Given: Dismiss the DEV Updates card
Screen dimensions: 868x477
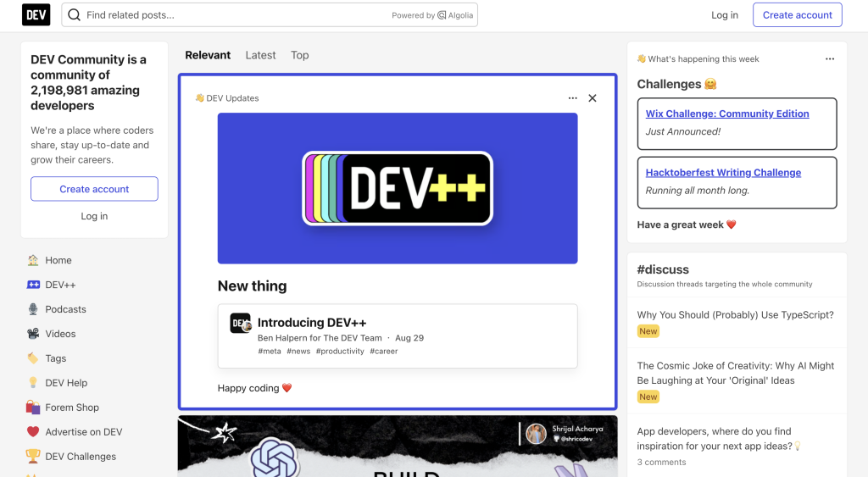Looking at the screenshot, I should [x=593, y=98].
